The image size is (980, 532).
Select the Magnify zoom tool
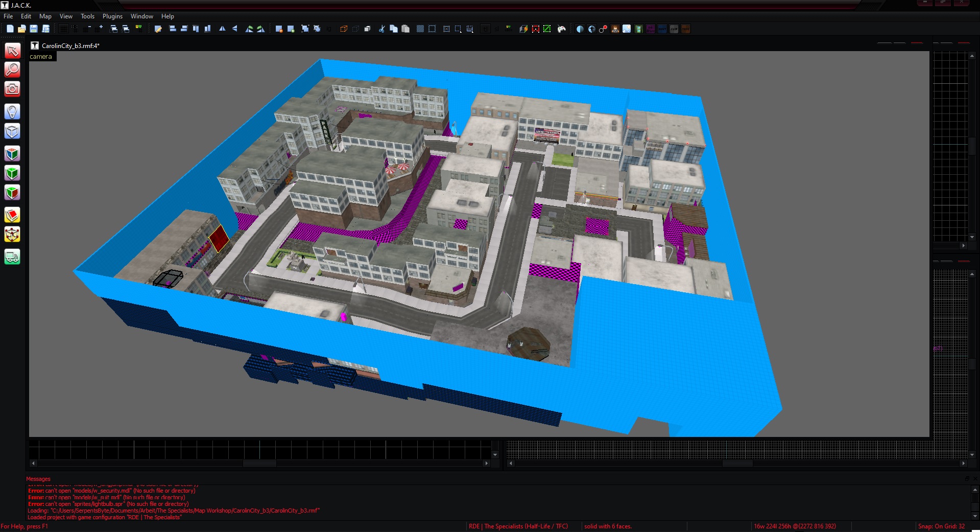coord(12,70)
